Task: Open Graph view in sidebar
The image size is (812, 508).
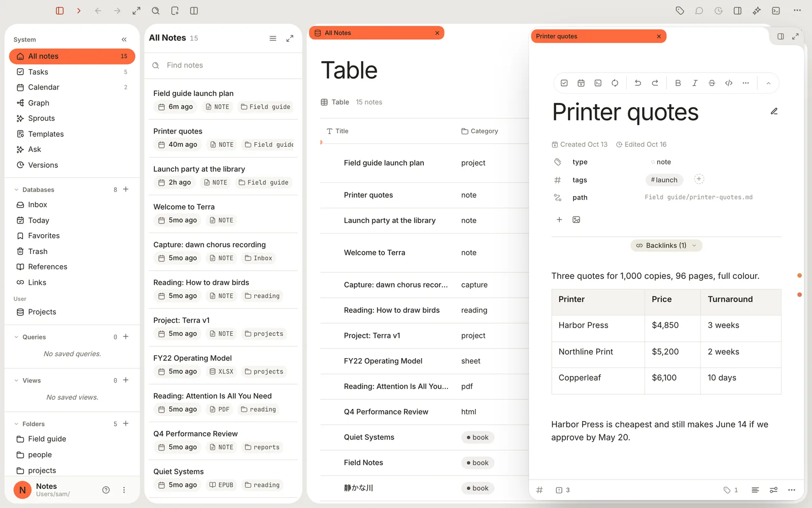Action: 72,103
